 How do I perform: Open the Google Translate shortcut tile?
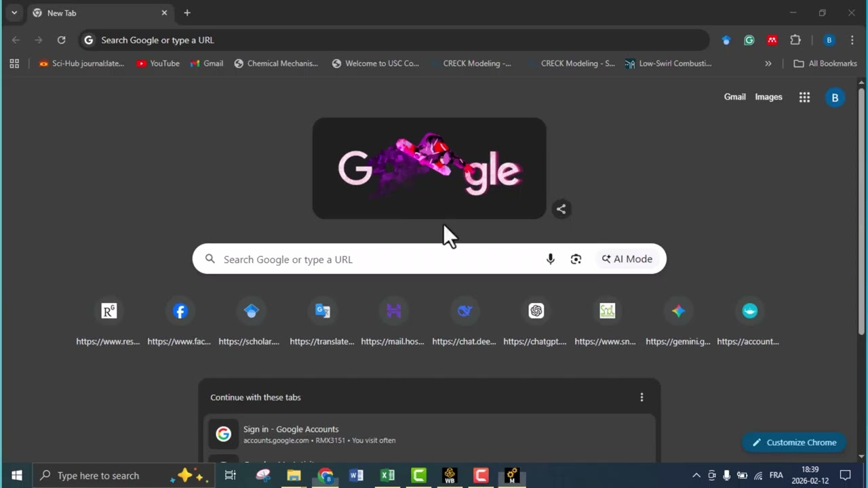coord(322,322)
